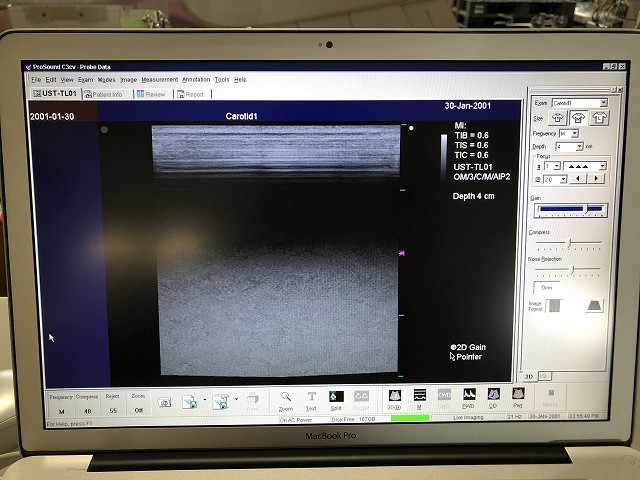Open the Exam dropdown showing Carotid1
640x480 pixels.
click(580, 103)
